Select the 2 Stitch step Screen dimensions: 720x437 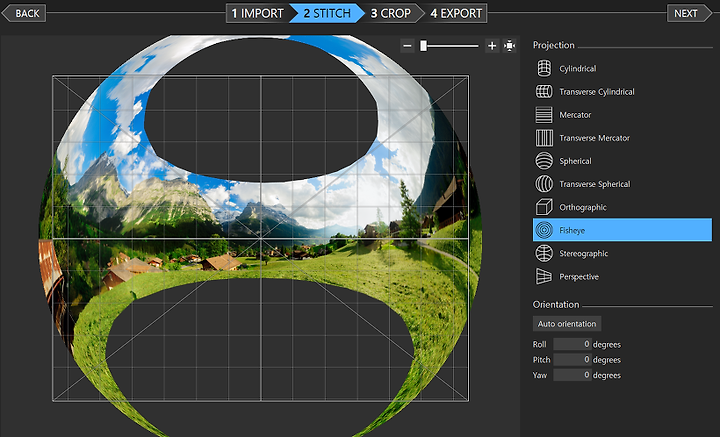(327, 13)
